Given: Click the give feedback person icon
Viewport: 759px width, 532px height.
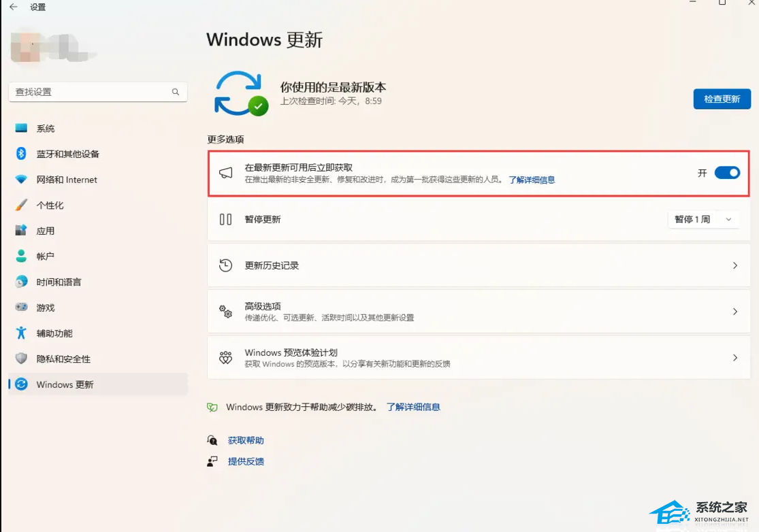Looking at the screenshot, I should pyautogui.click(x=212, y=461).
